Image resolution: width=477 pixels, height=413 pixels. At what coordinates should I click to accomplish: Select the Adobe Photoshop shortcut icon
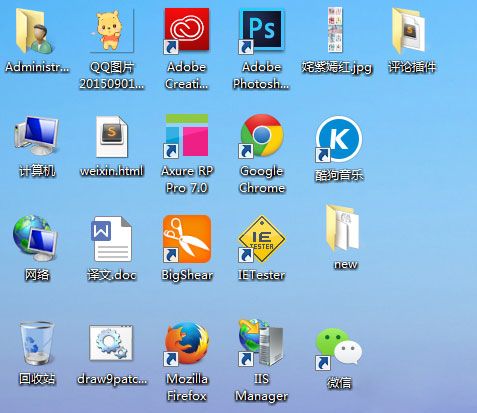click(261, 31)
